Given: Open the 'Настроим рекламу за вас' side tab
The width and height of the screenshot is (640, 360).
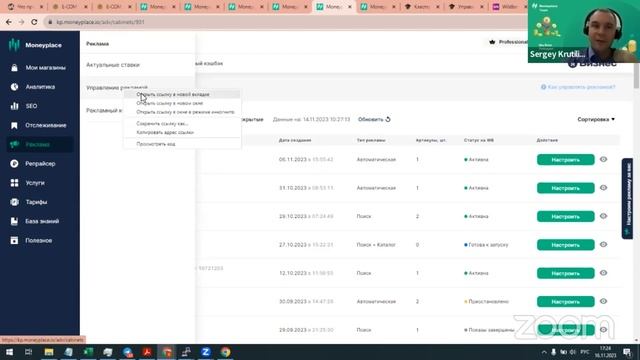Looking at the screenshot, I should 627,198.
